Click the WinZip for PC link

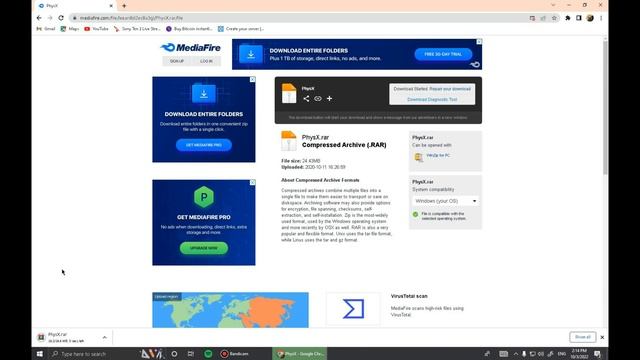[x=438, y=156]
